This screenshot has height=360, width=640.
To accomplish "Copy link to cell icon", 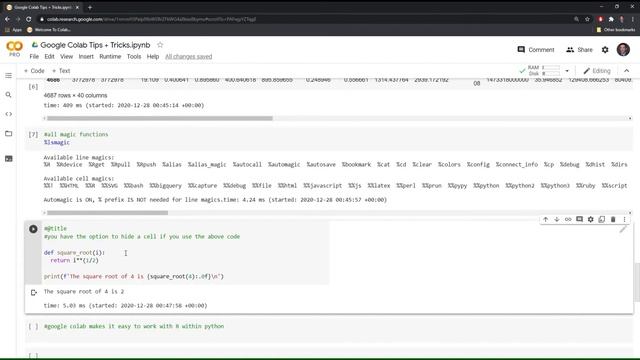I will (x=568, y=220).
